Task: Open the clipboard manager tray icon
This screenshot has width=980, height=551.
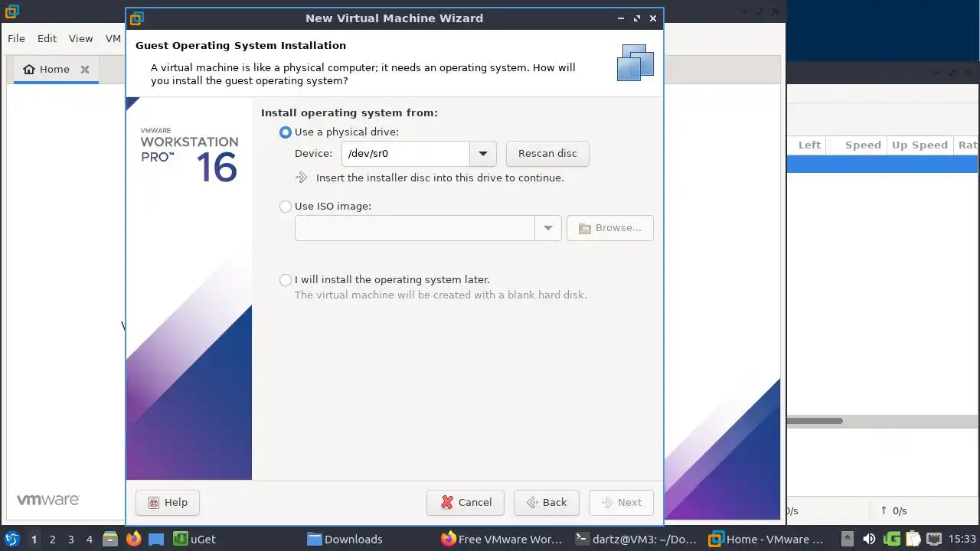Action: (x=913, y=540)
